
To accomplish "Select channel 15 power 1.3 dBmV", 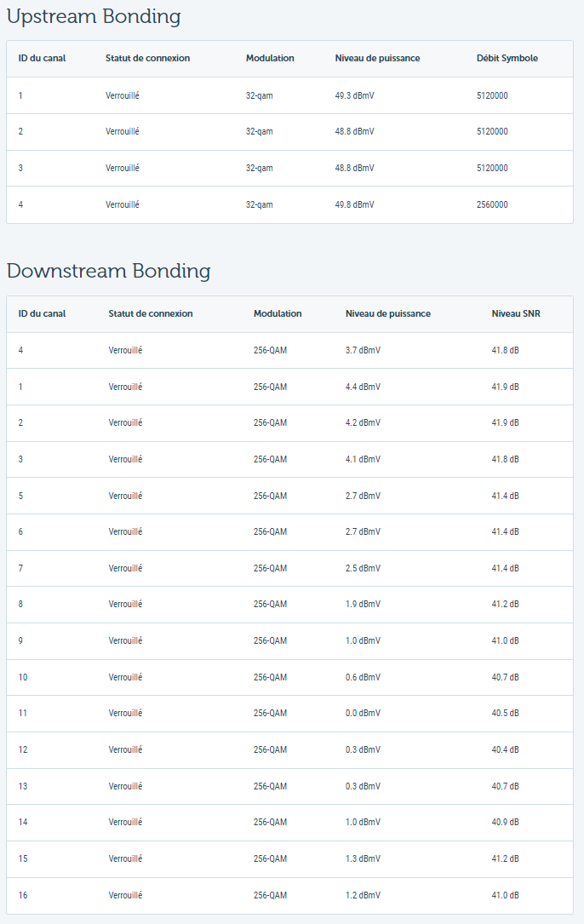I will (363, 858).
